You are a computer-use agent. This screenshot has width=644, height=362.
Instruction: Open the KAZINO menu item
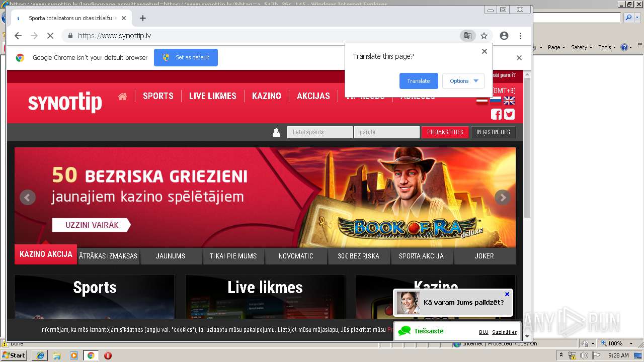pyautogui.click(x=267, y=96)
